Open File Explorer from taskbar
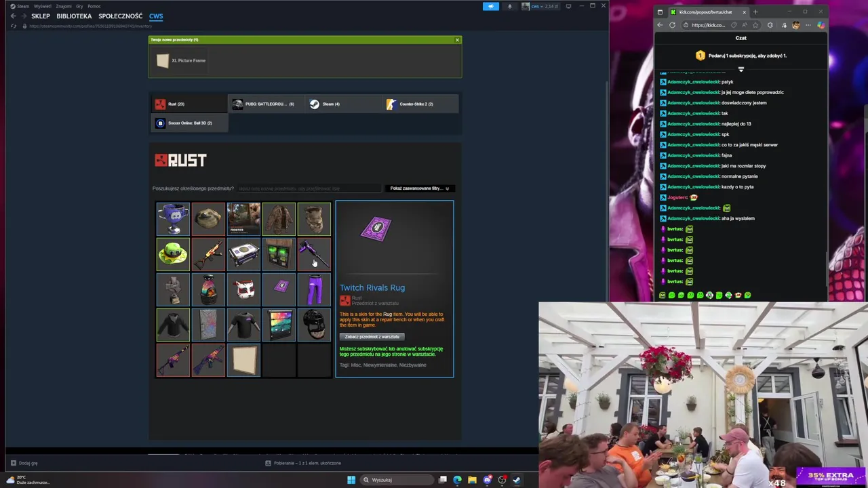The height and width of the screenshot is (488, 868). pyautogui.click(x=472, y=480)
